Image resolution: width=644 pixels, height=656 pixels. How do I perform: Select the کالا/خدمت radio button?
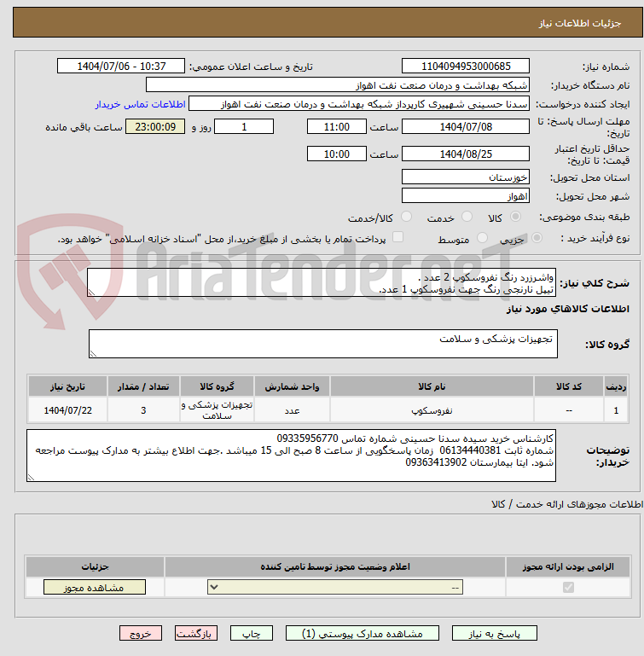pyautogui.click(x=406, y=217)
